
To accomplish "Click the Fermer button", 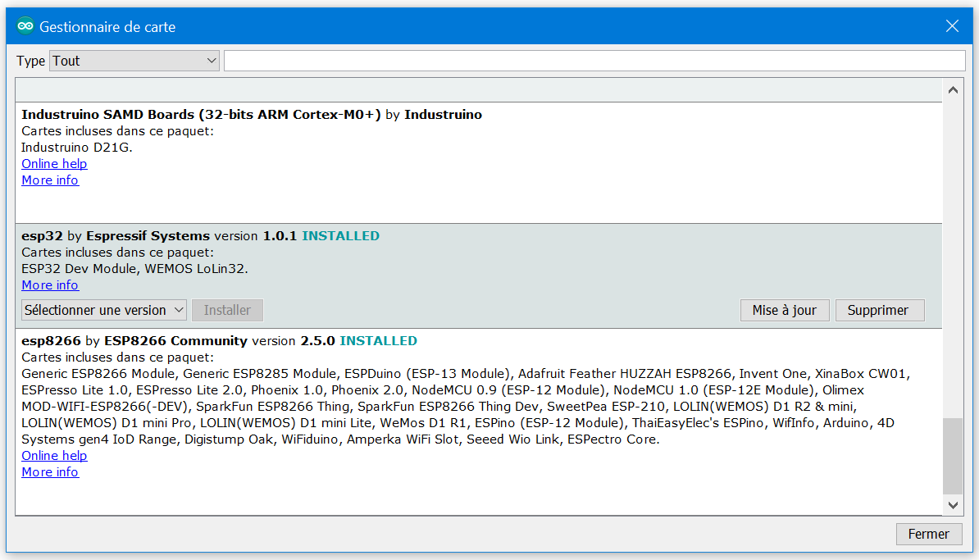I will pos(929,534).
